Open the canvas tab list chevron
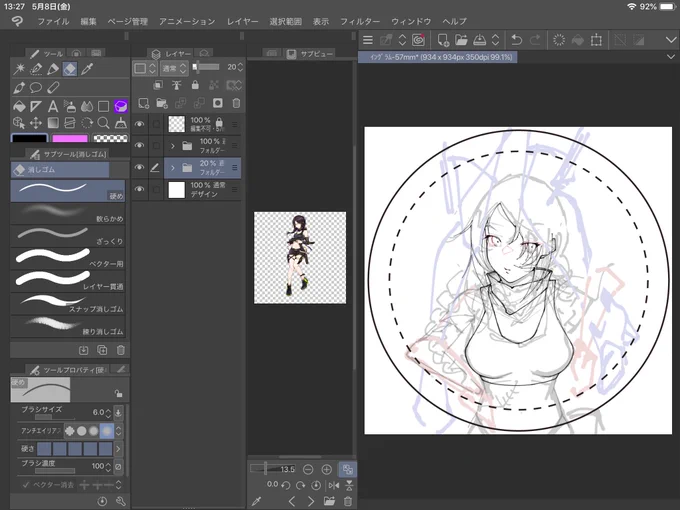 pyautogui.click(x=670, y=57)
